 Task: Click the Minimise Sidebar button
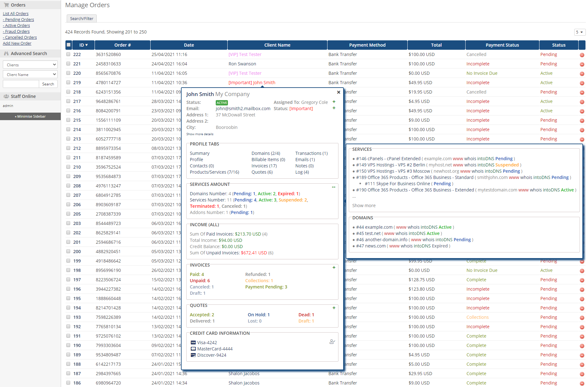click(x=30, y=116)
